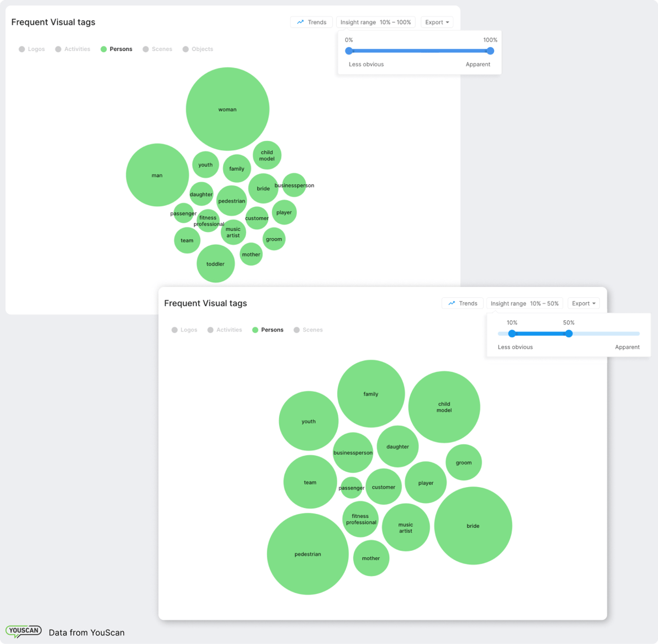Expand the Export menu in lower panel
Image resolution: width=658 pixels, height=644 pixels.
(x=583, y=303)
